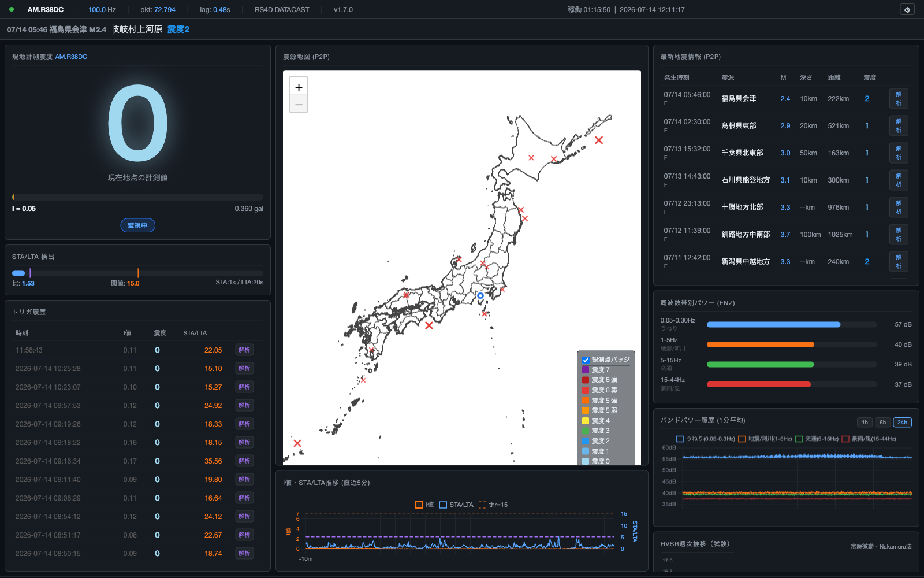Click the green connection status dot
The image size is (924, 578).
pyautogui.click(x=12, y=9)
